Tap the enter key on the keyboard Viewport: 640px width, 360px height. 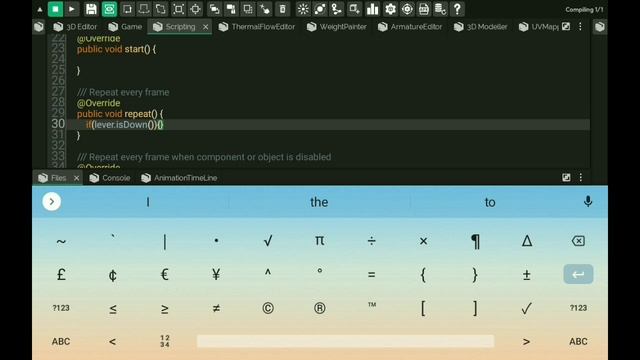pos(578,274)
